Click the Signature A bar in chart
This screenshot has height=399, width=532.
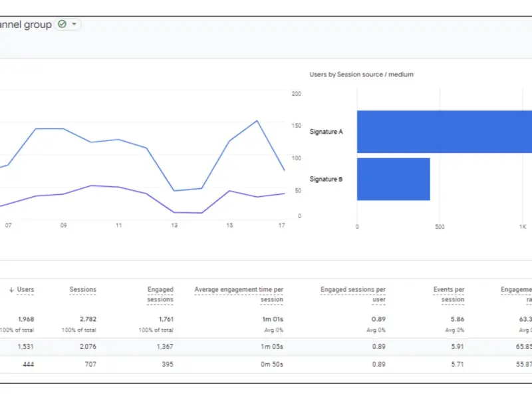[444, 132]
